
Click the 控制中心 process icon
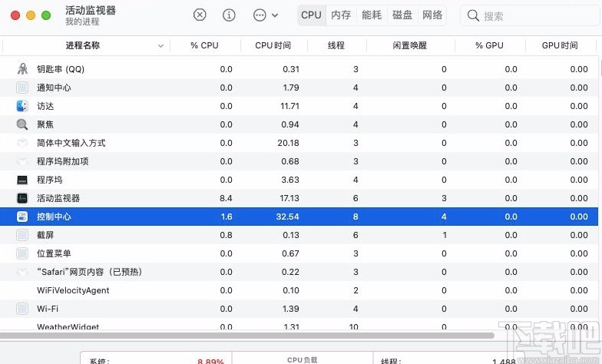(x=22, y=217)
